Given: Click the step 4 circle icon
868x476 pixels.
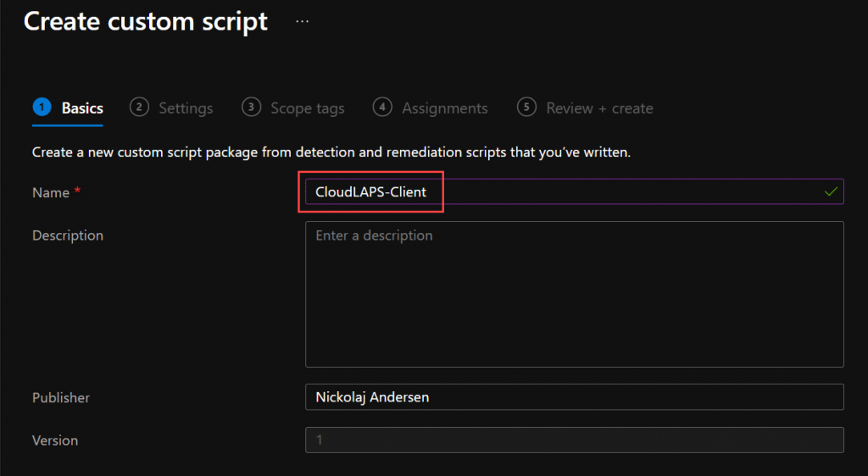Looking at the screenshot, I should pos(382,107).
